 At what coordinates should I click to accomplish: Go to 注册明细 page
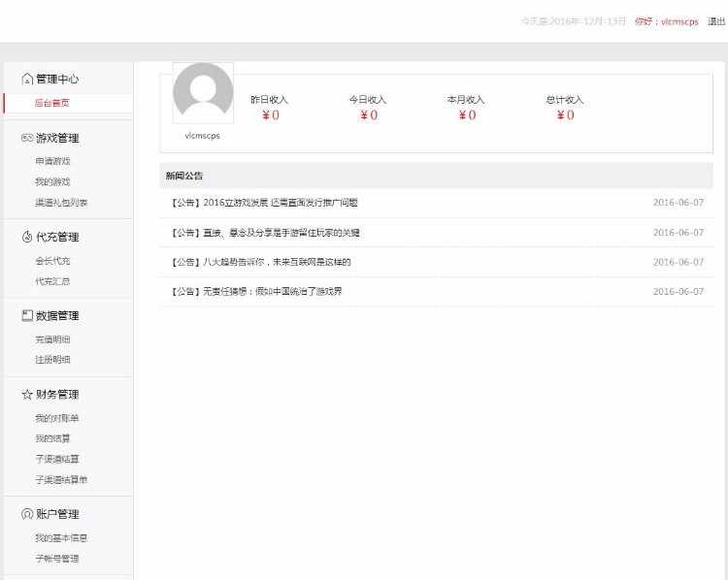tap(52, 360)
